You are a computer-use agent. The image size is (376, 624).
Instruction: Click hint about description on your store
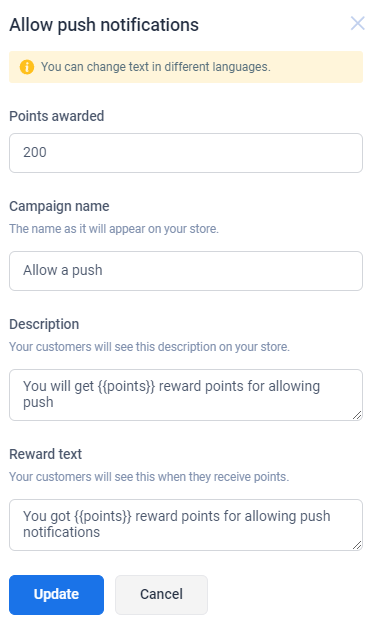[149, 347]
